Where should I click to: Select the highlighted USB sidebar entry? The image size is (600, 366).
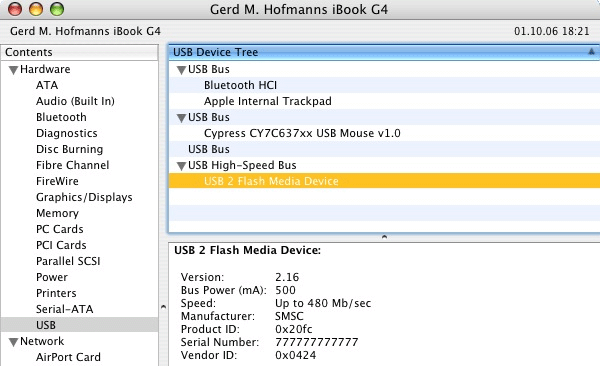click(x=80, y=325)
